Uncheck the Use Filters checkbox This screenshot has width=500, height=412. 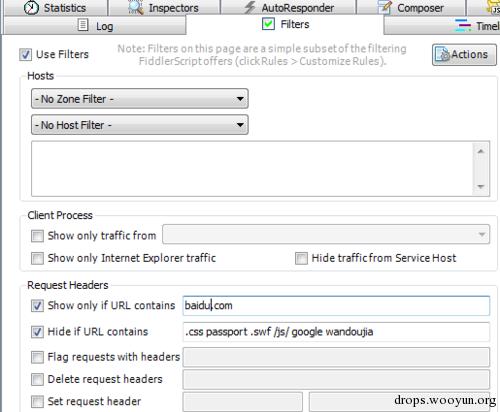pyautogui.click(x=26, y=54)
